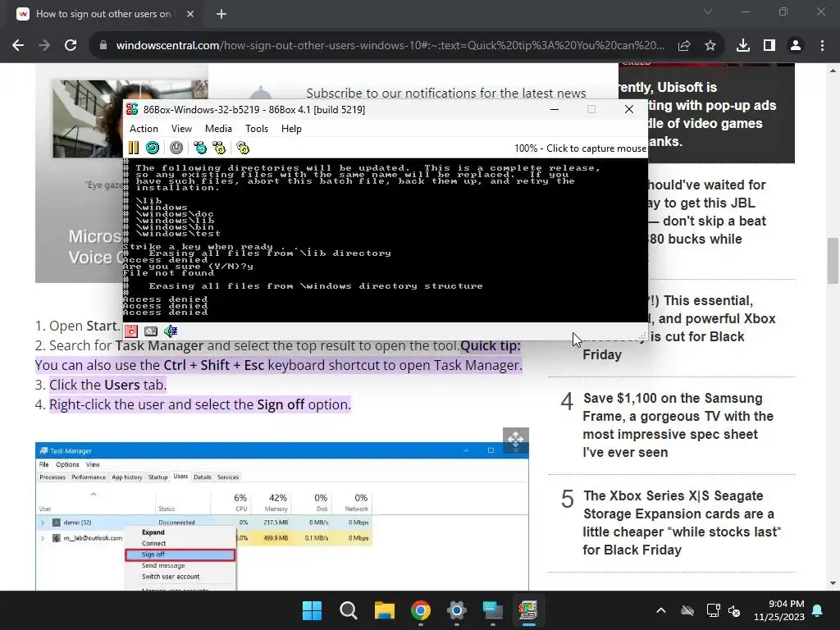Image resolution: width=840 pixels, height=630 pixels.
Task: Close the 'How to sign out other users' tab
Action: (190, 14)
